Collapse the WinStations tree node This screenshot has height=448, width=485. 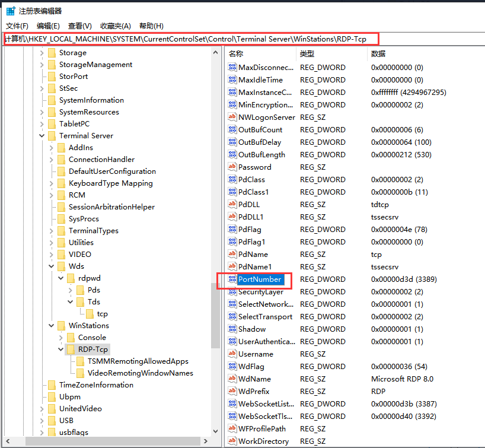click(52, 326)
